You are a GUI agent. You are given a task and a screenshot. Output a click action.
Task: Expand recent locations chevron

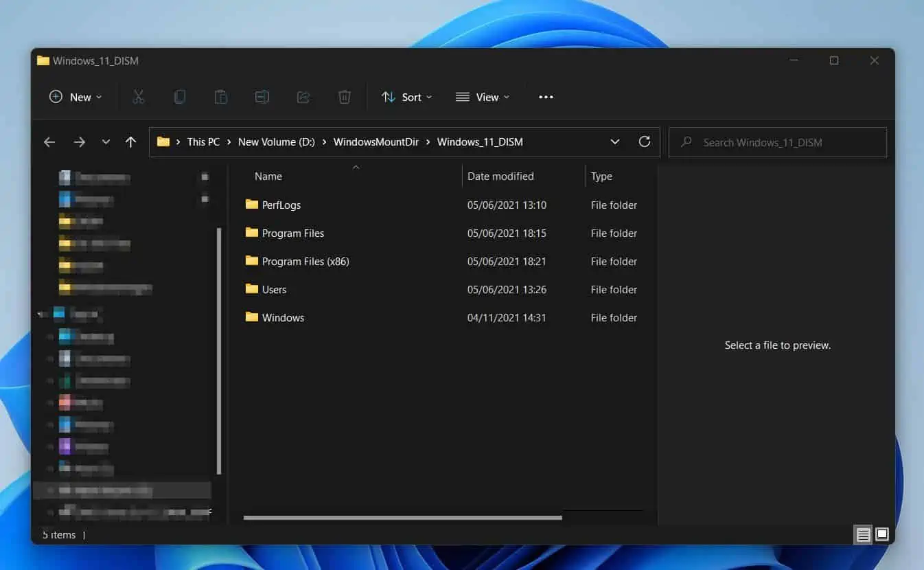[106, 142]
